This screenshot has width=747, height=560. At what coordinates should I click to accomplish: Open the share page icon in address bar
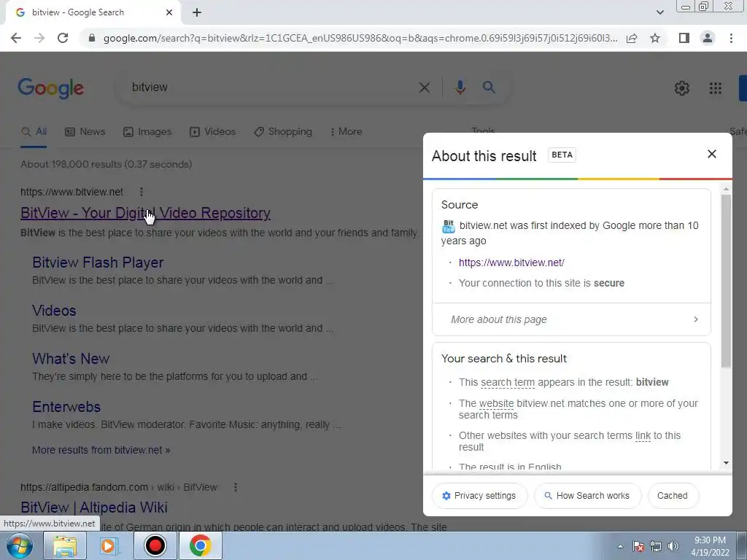(x=632, y=38)
